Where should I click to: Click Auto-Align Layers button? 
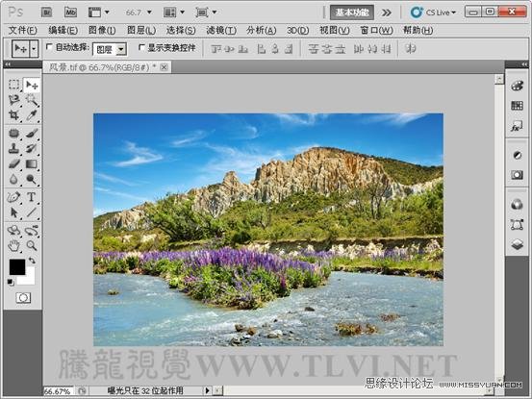pyautogui.click(x=411, y=49)
